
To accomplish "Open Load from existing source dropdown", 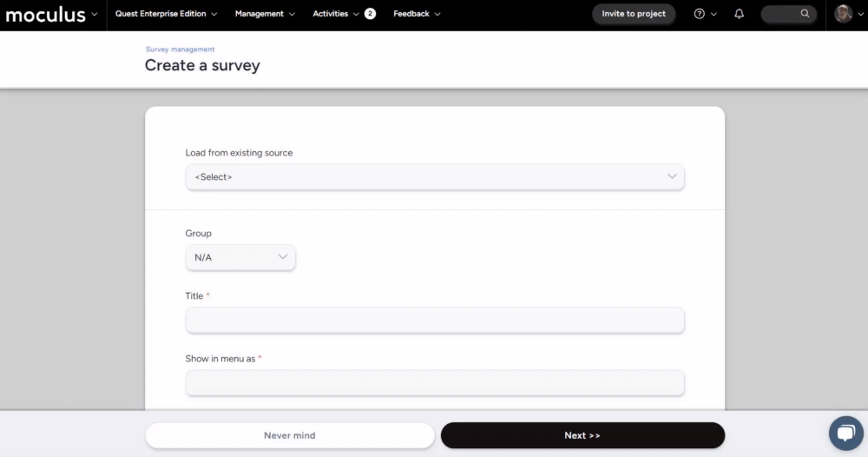I will click(435, 176).
